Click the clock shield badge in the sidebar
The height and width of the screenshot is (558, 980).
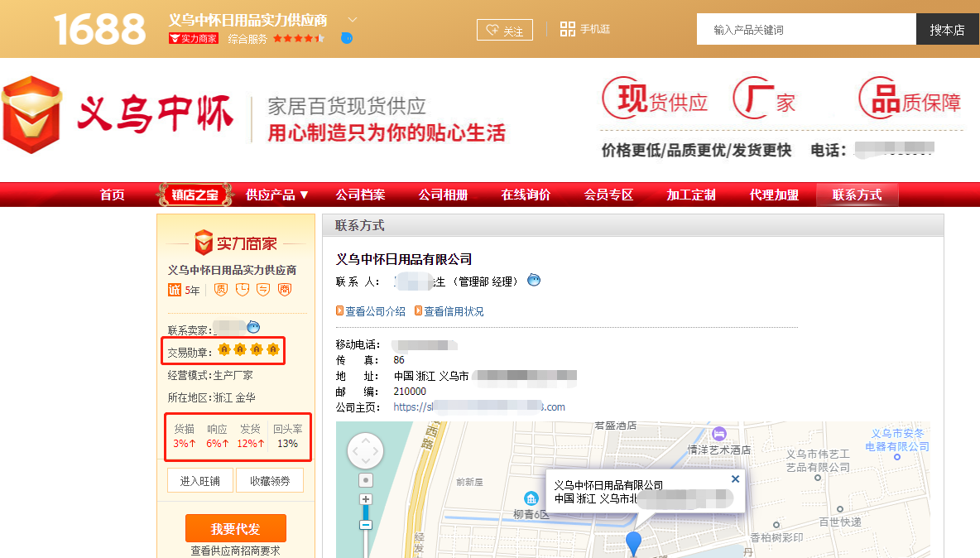tap(243, 289)
